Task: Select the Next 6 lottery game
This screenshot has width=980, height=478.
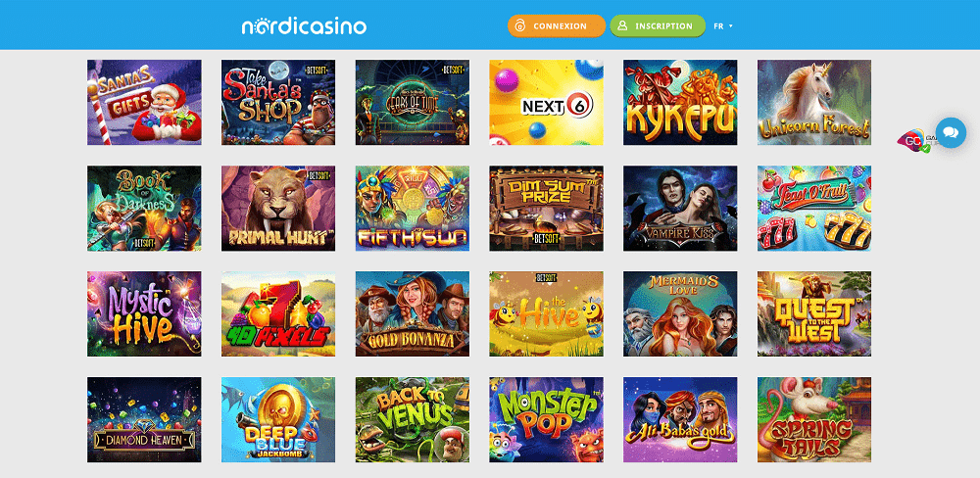Action: 546,103
